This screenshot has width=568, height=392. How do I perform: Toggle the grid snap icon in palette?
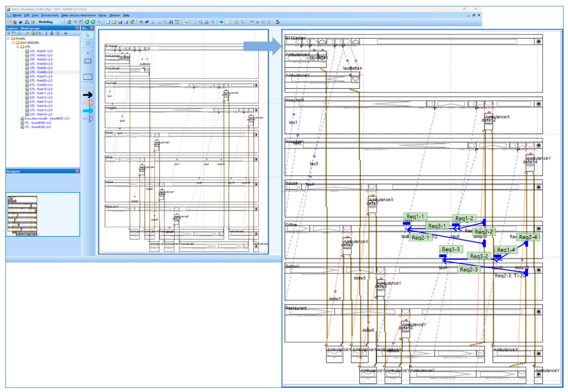[88, 43]
